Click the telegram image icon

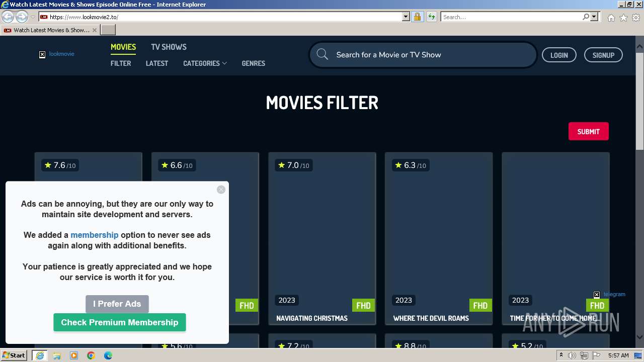[x=609, y=295]
